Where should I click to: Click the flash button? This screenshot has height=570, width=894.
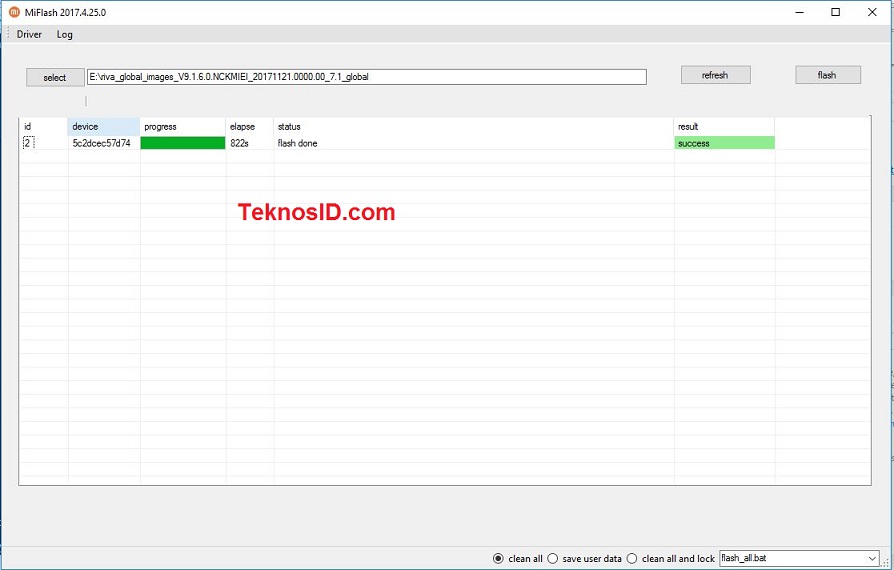pyautogui.click(x=827, y=75)
